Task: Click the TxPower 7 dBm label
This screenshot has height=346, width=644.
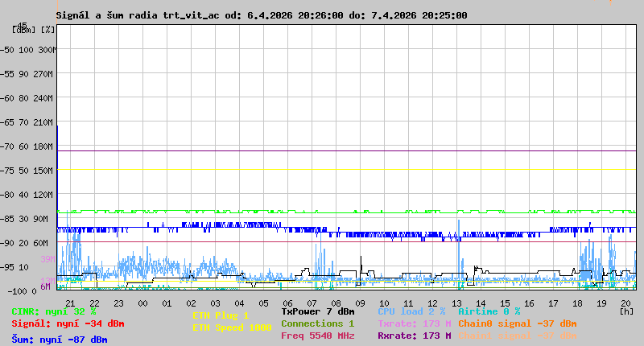Action: tap(317, 311)
